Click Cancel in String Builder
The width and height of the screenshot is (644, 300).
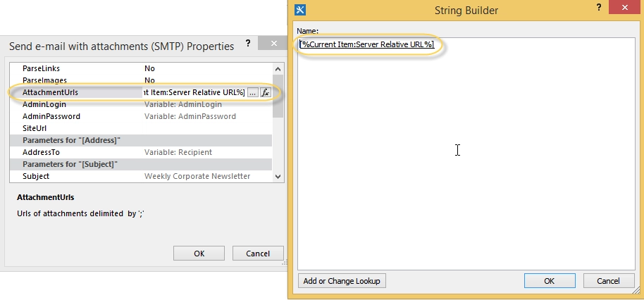pos(608,281)
